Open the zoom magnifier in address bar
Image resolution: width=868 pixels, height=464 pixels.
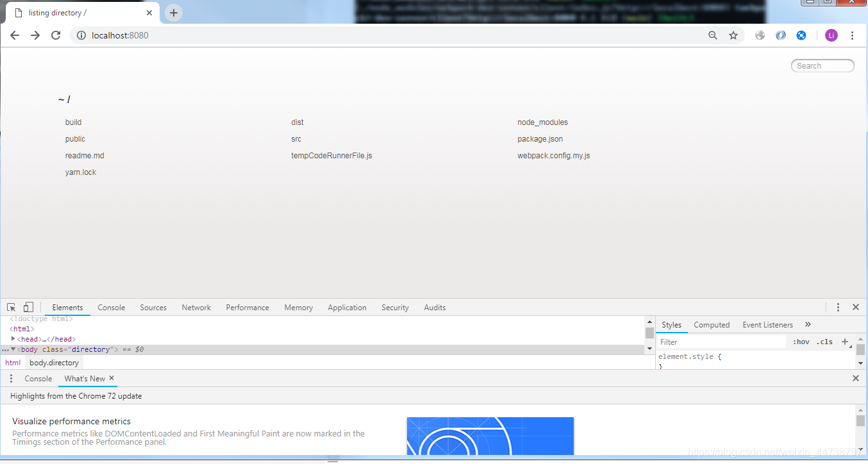pos(713,35)
